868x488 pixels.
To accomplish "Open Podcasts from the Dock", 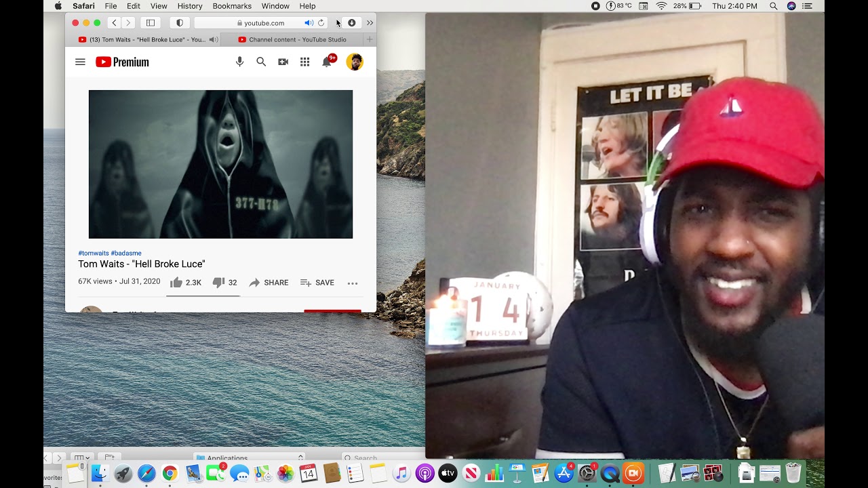I will click(425, 473).
